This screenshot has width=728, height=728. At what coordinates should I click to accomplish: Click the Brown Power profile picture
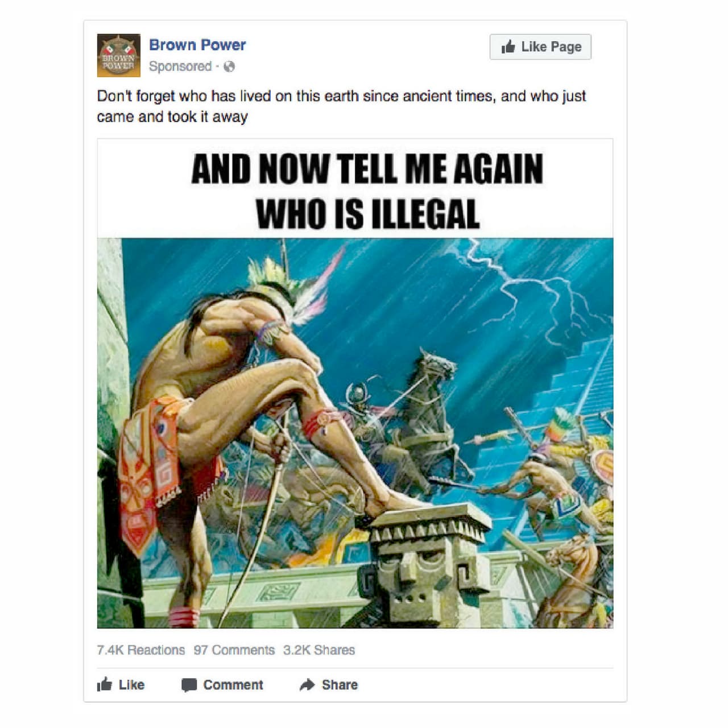[118, 55]
